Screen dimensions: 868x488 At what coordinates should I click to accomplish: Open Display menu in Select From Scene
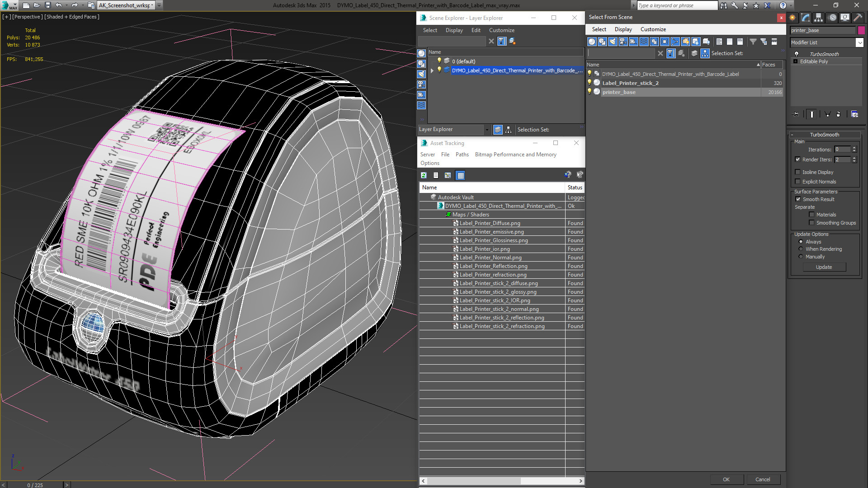click(x=623, y=29)
